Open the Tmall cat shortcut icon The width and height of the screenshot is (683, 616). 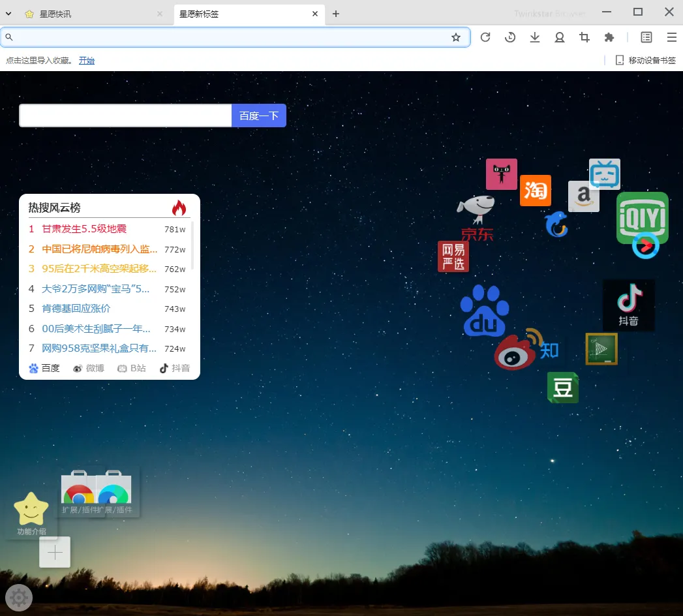coord(502,174)
